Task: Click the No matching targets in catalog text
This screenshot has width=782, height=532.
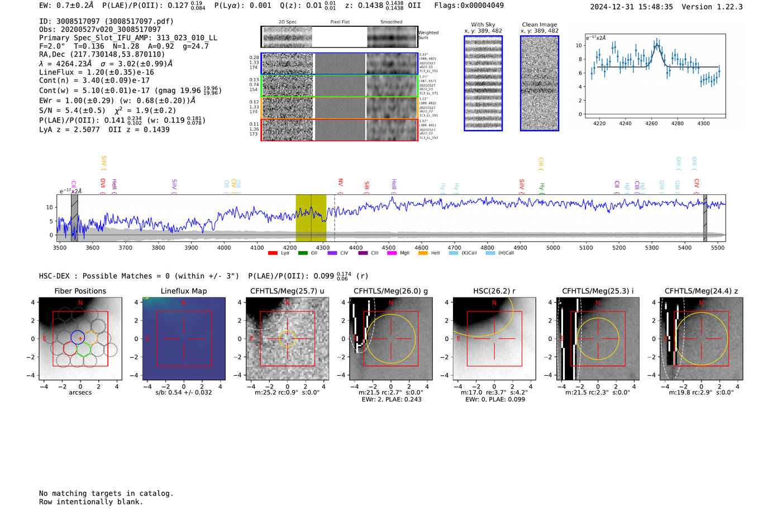Action: [x=106, y=493]
